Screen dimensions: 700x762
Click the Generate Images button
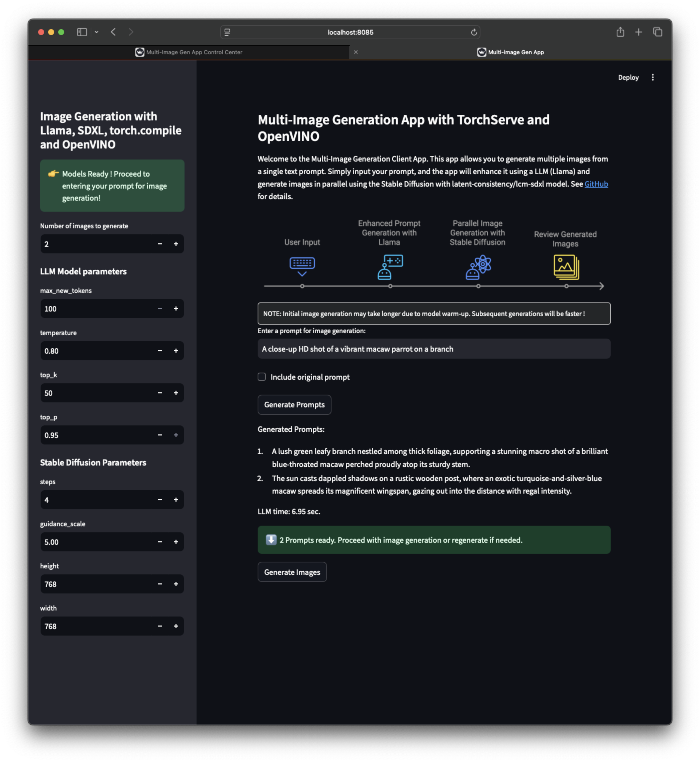(x=292, y=572)
